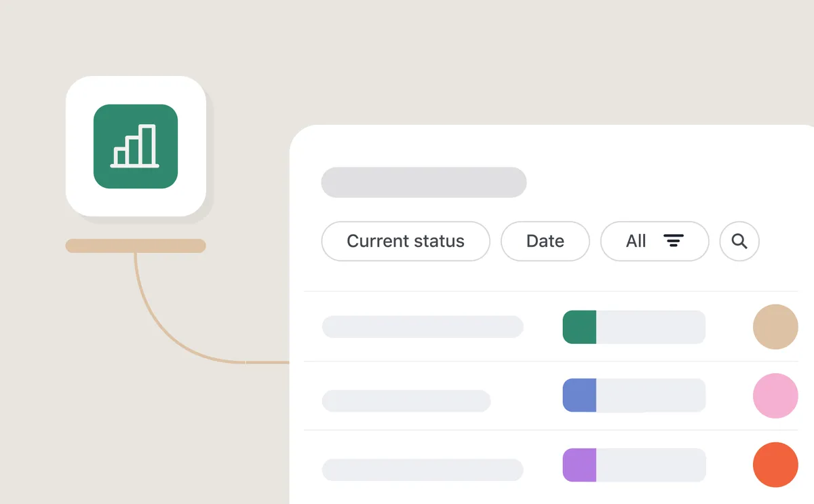Select the tan avatar circle
This screenshot has height=504, width=814.
pyautogui.click(x=775, y=327)
